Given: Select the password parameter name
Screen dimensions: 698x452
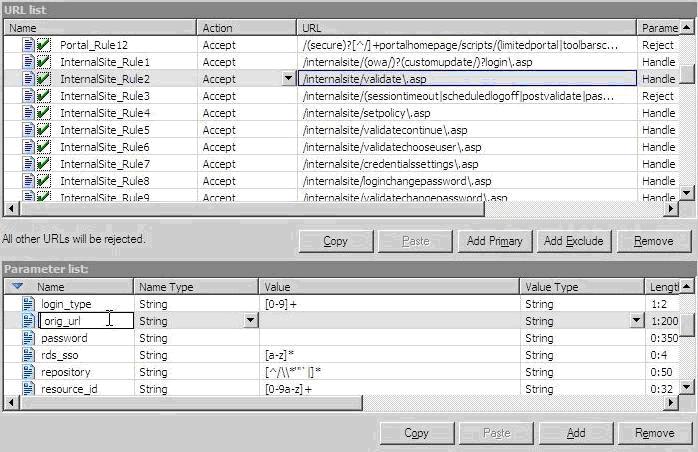Looking at the screenshot, I should (64, 338).
